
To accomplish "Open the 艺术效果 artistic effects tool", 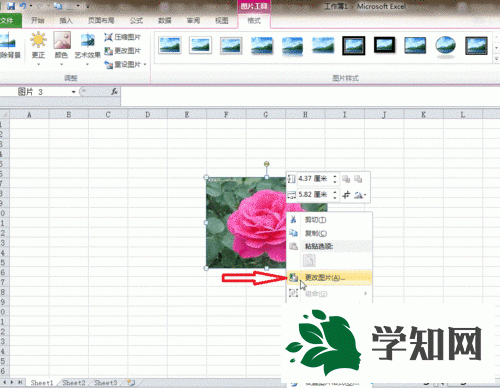I will tap(87, 46).
